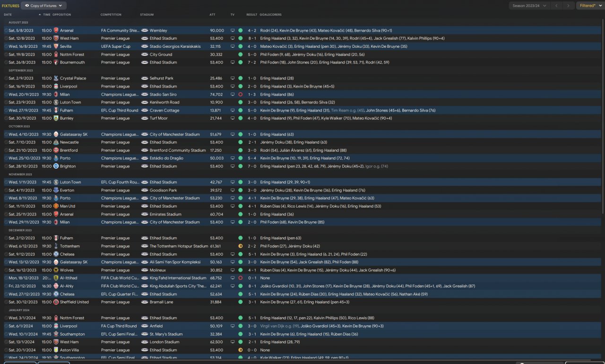This screenshot has width=605, height=364.
Task: Open the UEFA Super Cup competition link
Action: tap(116, 46)
